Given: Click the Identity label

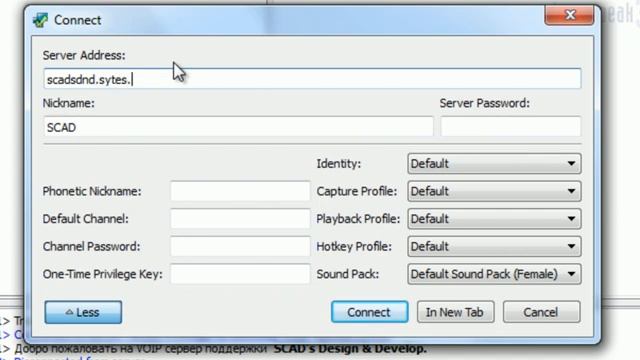Looking at the screenshot, I should [x=339, y=164].
